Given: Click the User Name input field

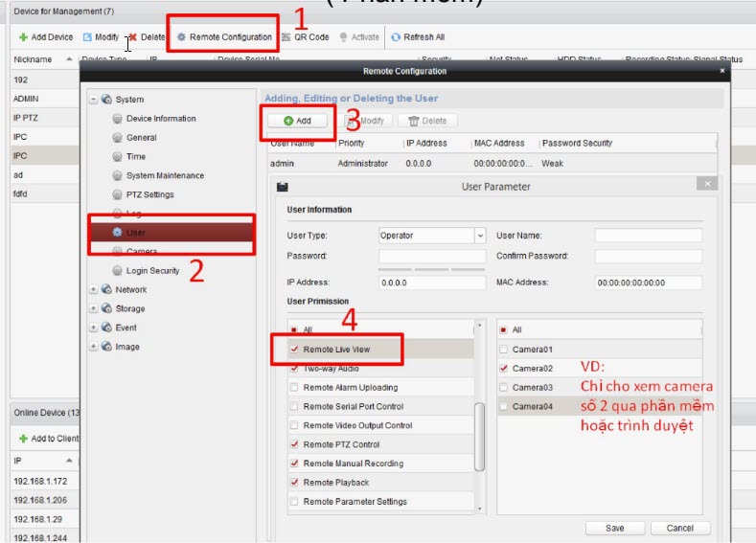Looking at the screenshot, I should pos(648,236).
